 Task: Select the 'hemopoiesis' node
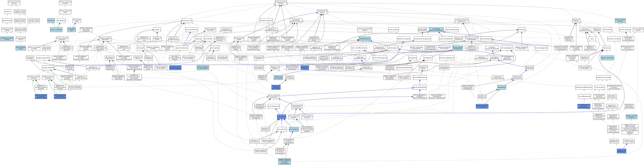tap(413, 58)
